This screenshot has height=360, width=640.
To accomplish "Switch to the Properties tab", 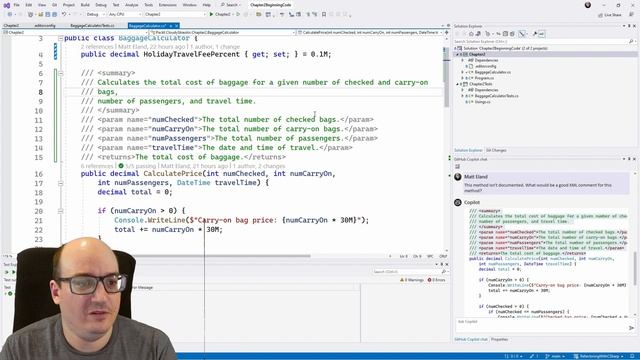I will (499, 340).
